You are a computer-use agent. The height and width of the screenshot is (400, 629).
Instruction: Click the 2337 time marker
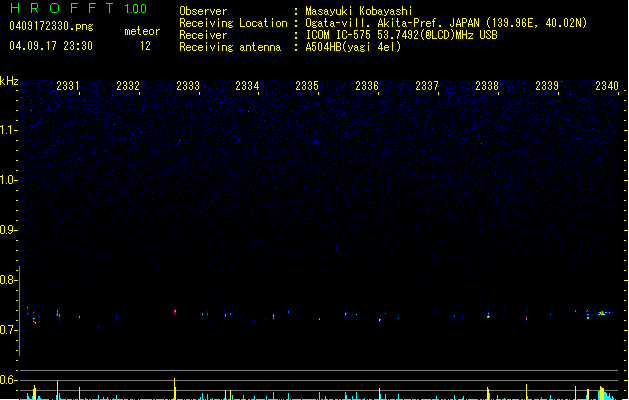[x=427, y=86]
